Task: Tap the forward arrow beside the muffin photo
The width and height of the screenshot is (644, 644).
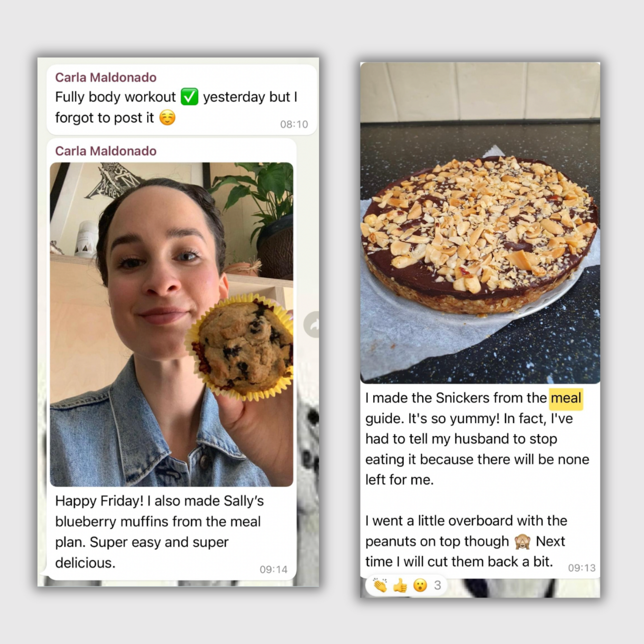Action: pos(312,324)
